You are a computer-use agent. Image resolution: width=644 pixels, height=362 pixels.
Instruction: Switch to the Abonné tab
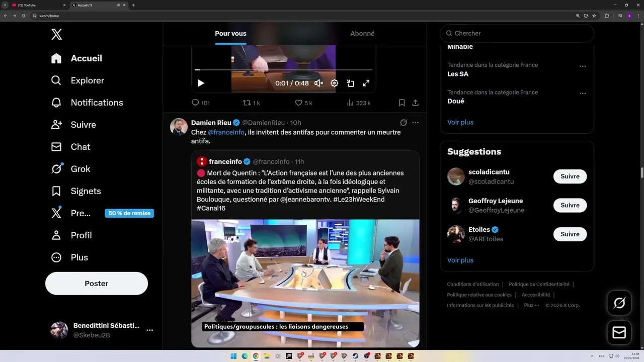click(x=362, y=33)
